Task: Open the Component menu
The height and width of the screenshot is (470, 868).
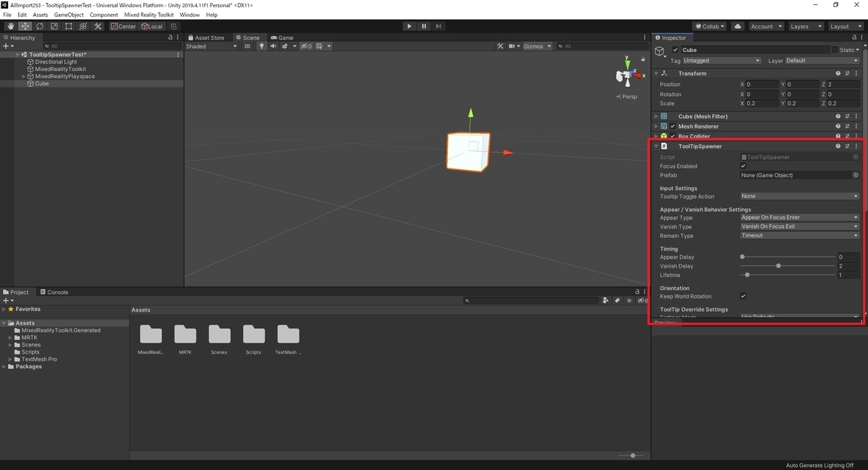Action: pyautogui.click(x=104, y=14)
